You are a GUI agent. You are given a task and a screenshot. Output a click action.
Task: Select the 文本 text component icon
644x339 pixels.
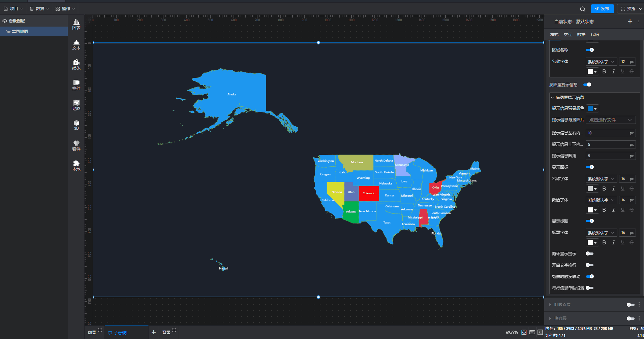point(76,44)
